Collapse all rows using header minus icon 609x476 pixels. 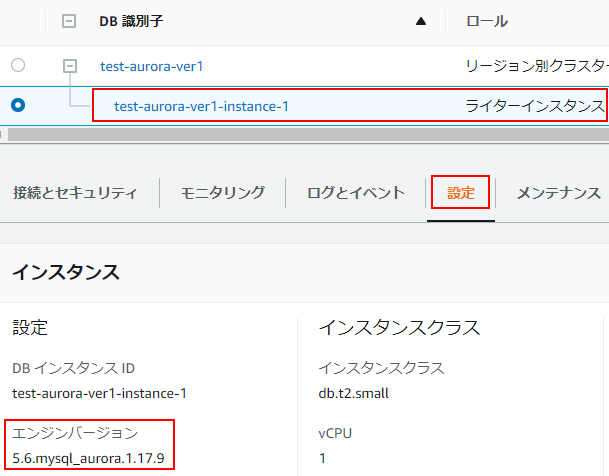coord(69,21)
